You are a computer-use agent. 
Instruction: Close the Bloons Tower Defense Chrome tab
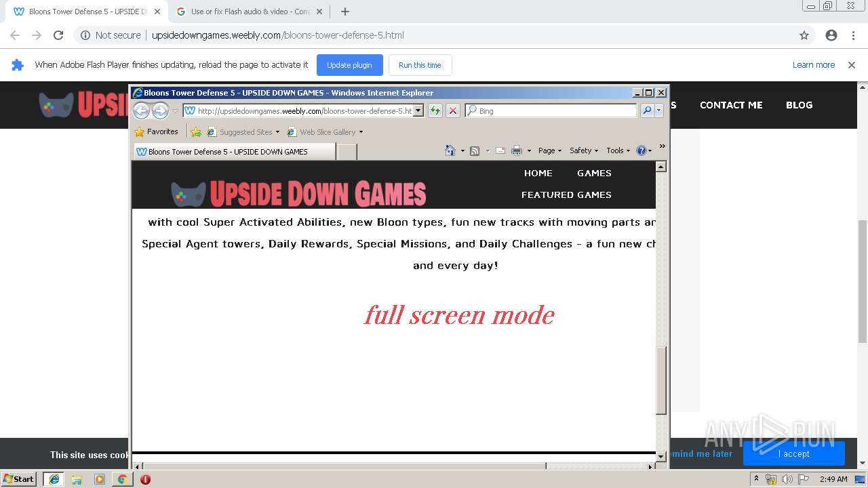[x=157, y=12]
